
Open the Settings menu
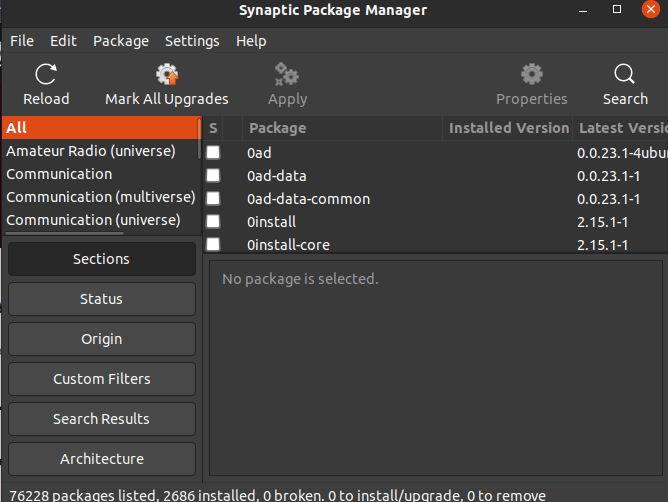tap(192, 41)
